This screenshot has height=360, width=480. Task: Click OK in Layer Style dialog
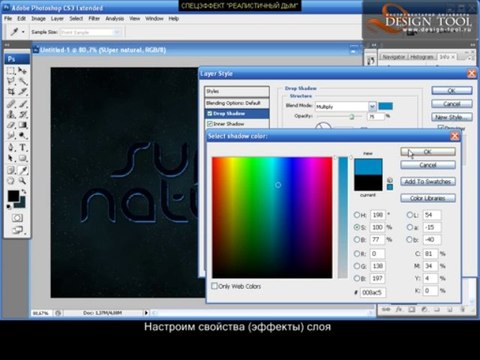tap(452, 90)
